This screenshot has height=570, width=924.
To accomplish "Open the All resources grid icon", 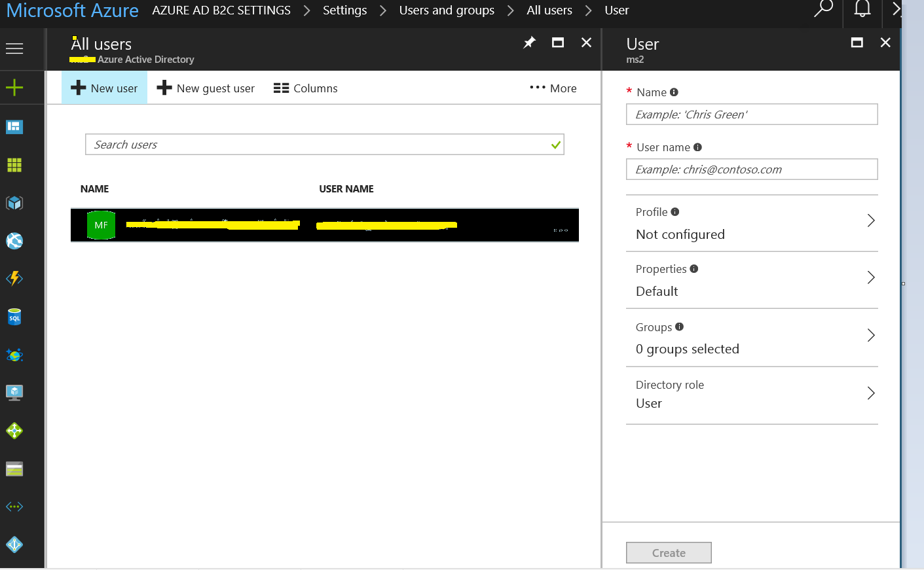I will pyautogui.click(x=14, y=165).
